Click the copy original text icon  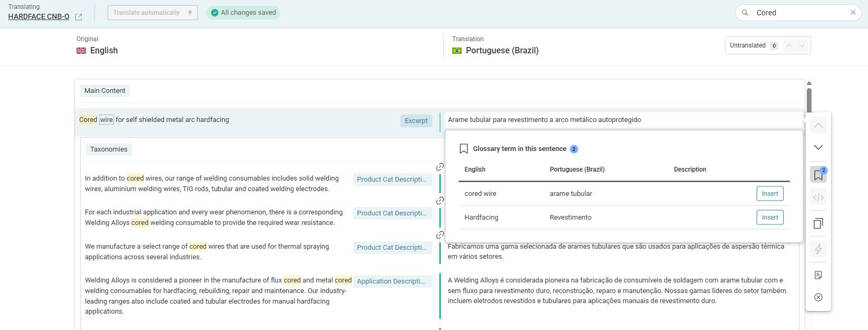coord(818,223)
